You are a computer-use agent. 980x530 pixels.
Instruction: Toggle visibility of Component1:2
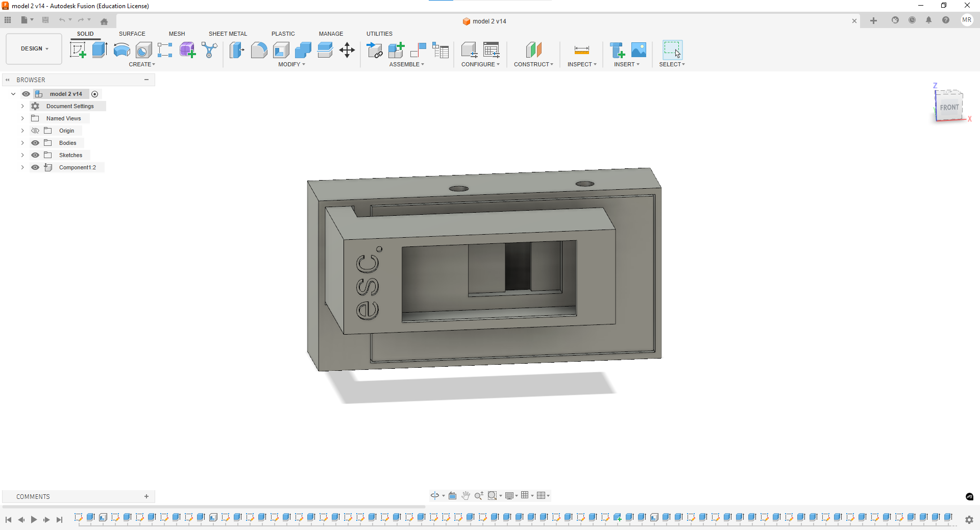35,167
